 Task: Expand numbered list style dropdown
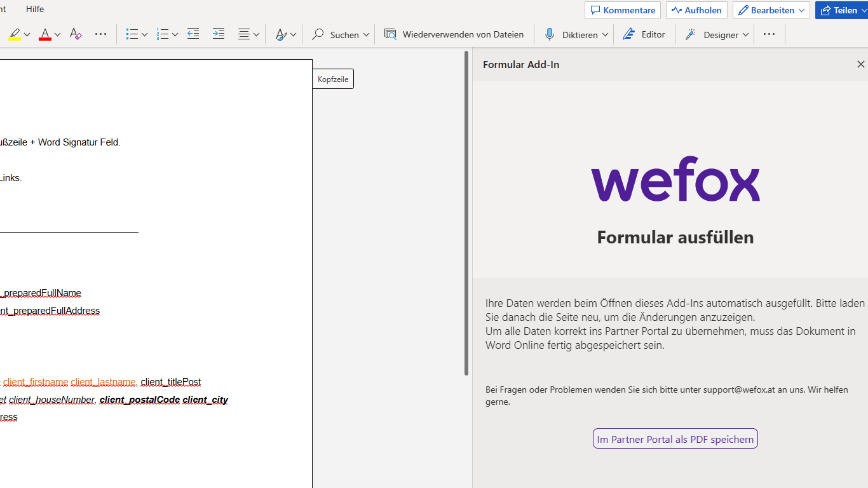pos(175,34)
